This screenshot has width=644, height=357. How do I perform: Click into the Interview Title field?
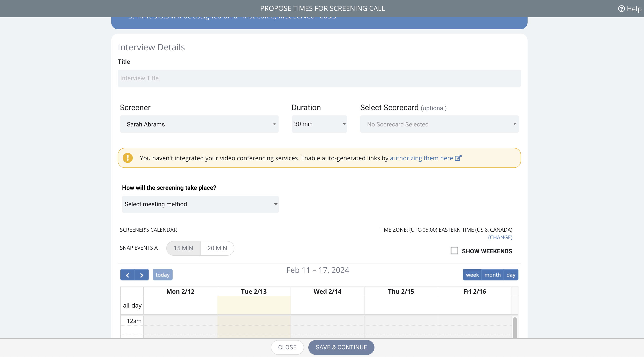(319, 78)
